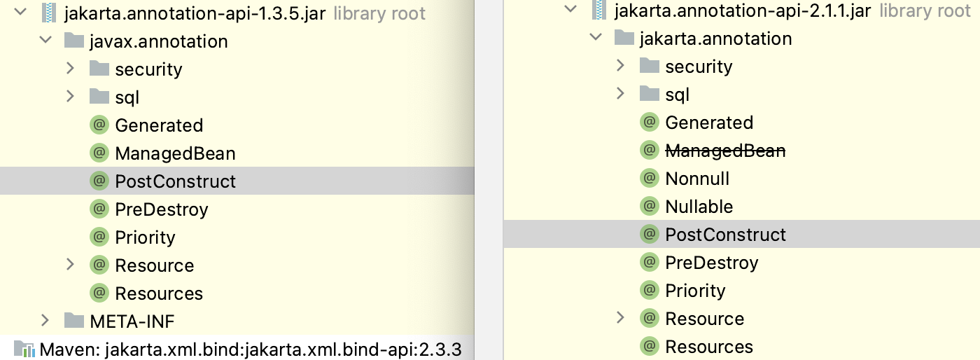980x360 pixels.
Task: Click the annotation icon next to strikethrough ManagedBean
Action: [x=650, y=151]
